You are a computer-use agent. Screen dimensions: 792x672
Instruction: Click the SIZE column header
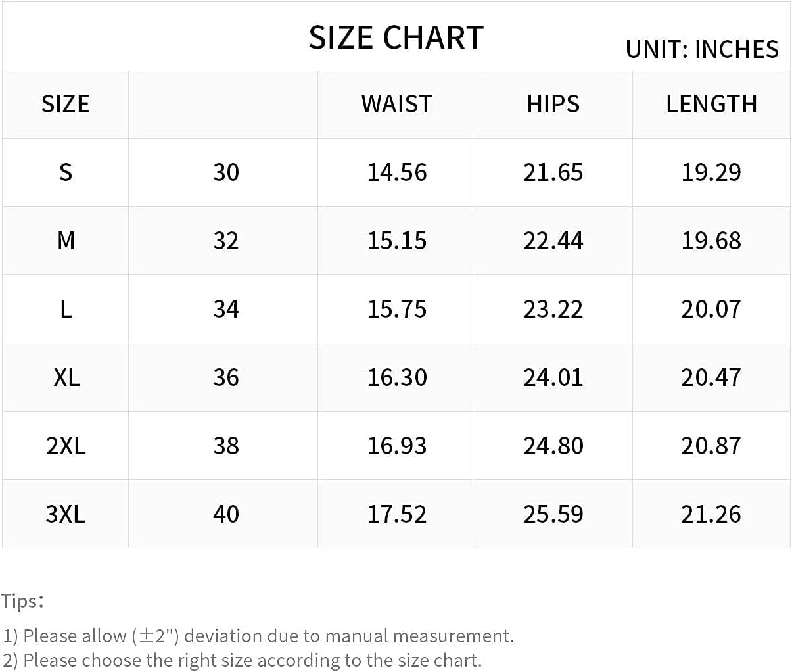click(65, 104)
